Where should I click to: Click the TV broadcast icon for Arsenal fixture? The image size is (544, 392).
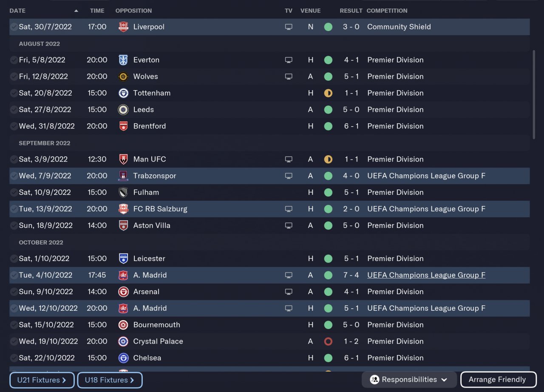click(x=289, y=292)
